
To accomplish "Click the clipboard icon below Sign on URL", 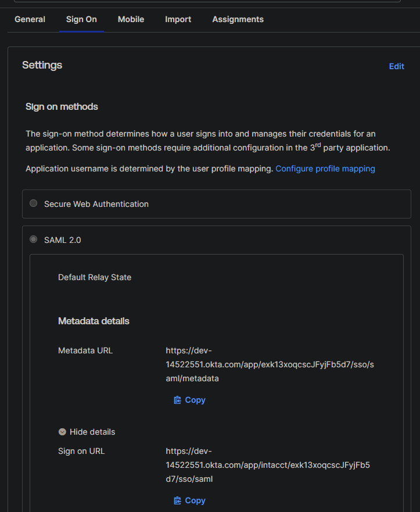I will [x=177, y=500].
